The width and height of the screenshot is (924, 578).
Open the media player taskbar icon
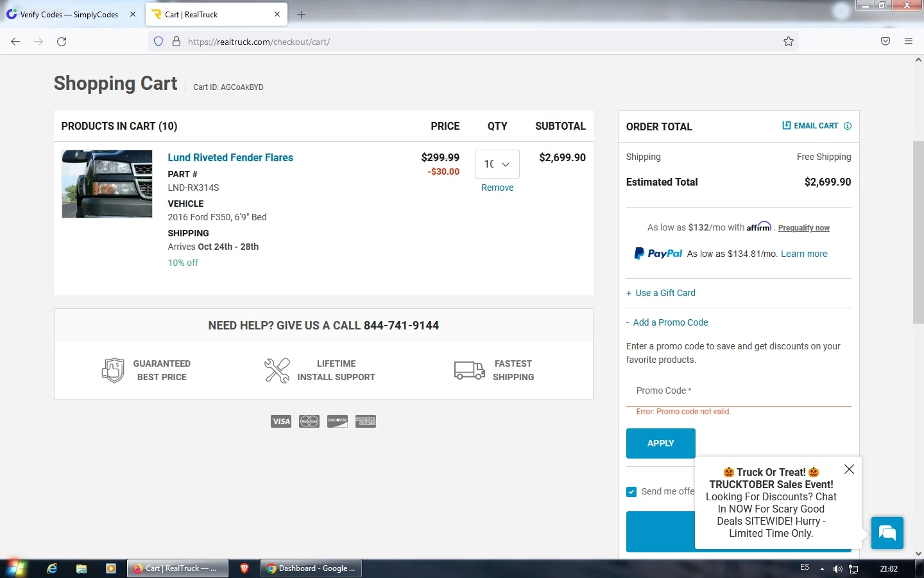coord(111,568)
